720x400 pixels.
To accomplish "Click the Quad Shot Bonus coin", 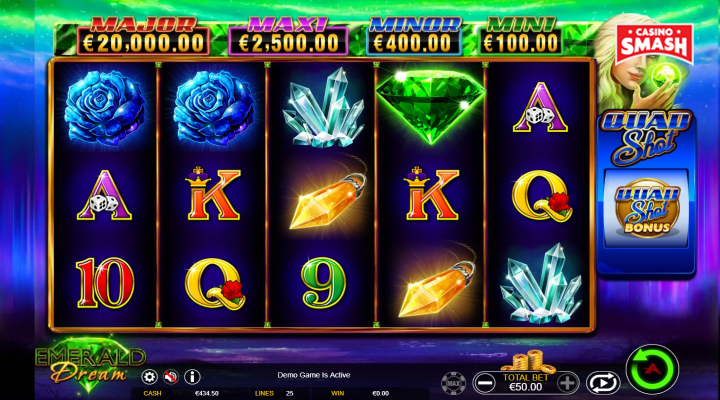I will click(647, 208).
